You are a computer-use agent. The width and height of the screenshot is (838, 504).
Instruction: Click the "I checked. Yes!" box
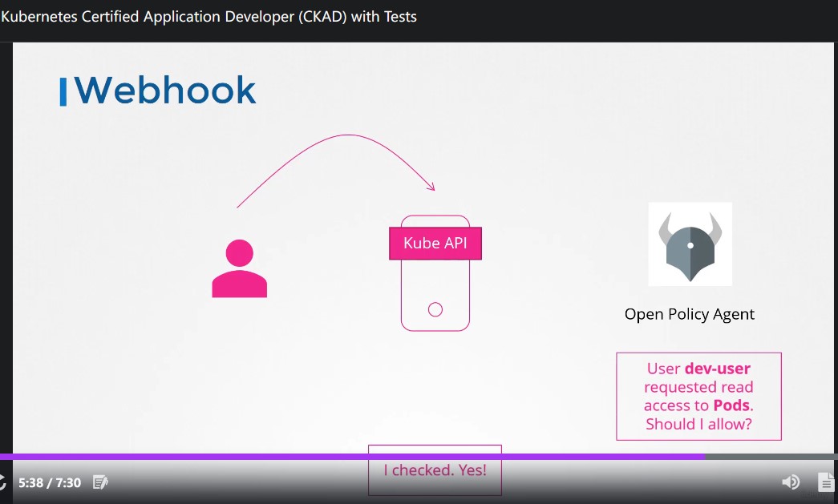[435, 470]
